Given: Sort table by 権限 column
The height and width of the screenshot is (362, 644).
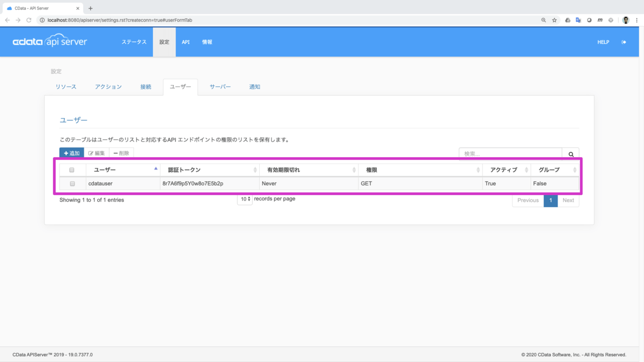Looking at the screenshot, I should click(420, 170).
